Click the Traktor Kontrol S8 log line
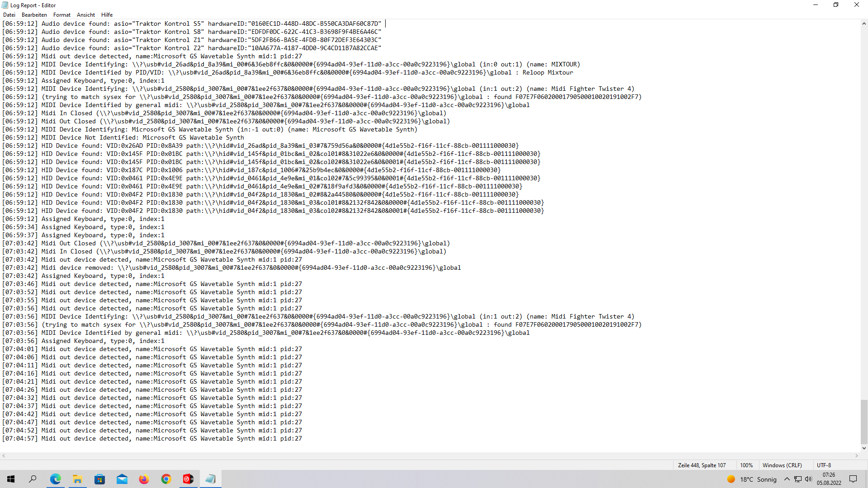Screen dimensions: 868x488 [x=192, y=32]
